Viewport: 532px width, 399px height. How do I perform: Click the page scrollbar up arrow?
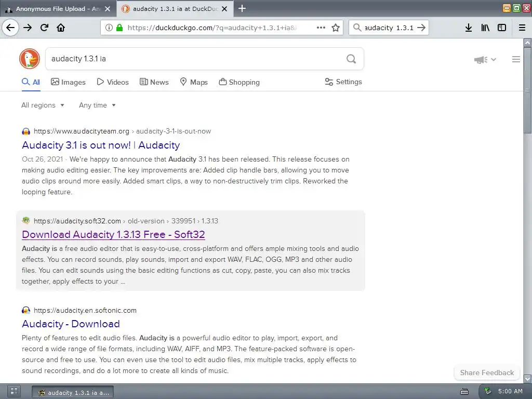click(527, 43)
